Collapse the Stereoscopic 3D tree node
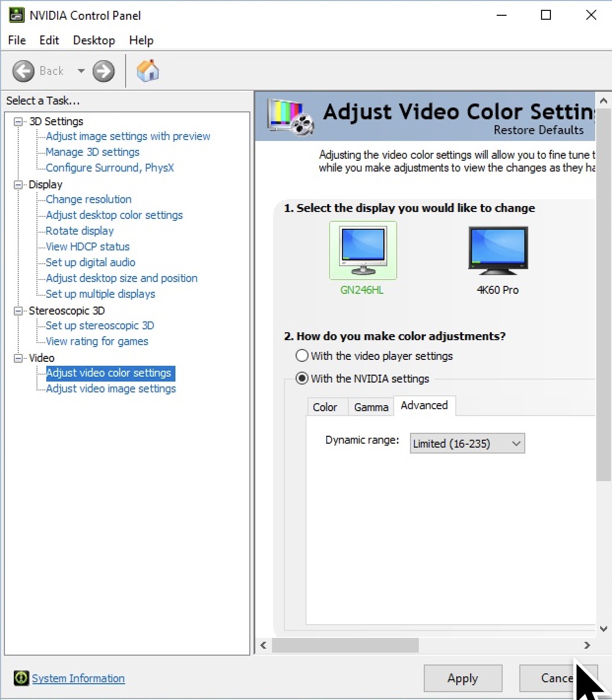This screenshot has width=612, height=700. click(18, 311)
